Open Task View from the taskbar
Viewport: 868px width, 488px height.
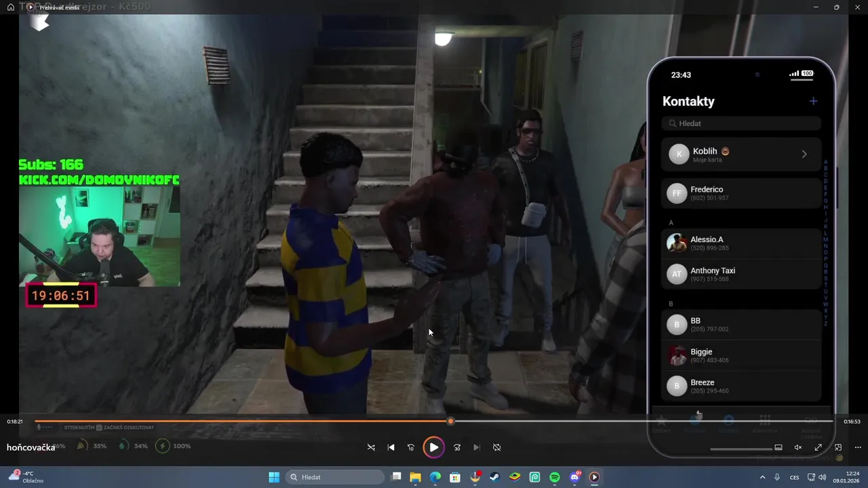(397, 477)
